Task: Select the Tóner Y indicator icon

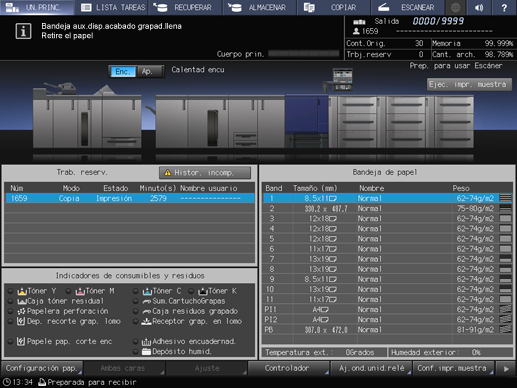Action: [x=22, y=291]
